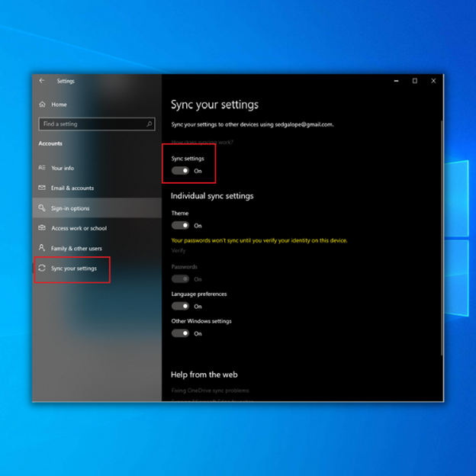Image resolution: width=476 pixels, height=476 pixels.
Task: Click the Sync your settings heading
Action: tap(214, 105)
